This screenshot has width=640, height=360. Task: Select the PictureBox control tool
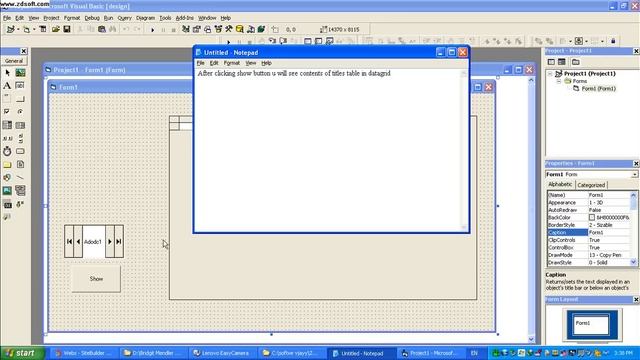tap(20, 73)
